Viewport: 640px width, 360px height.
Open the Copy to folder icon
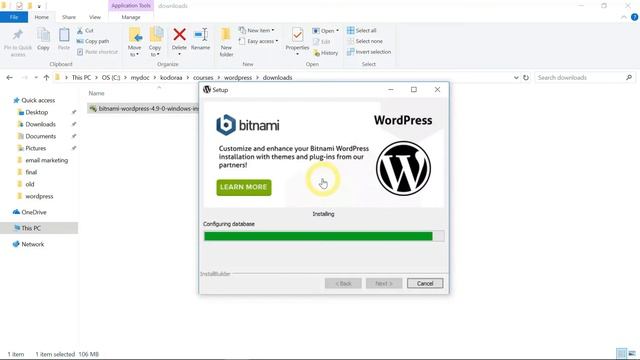click(156, 35)
